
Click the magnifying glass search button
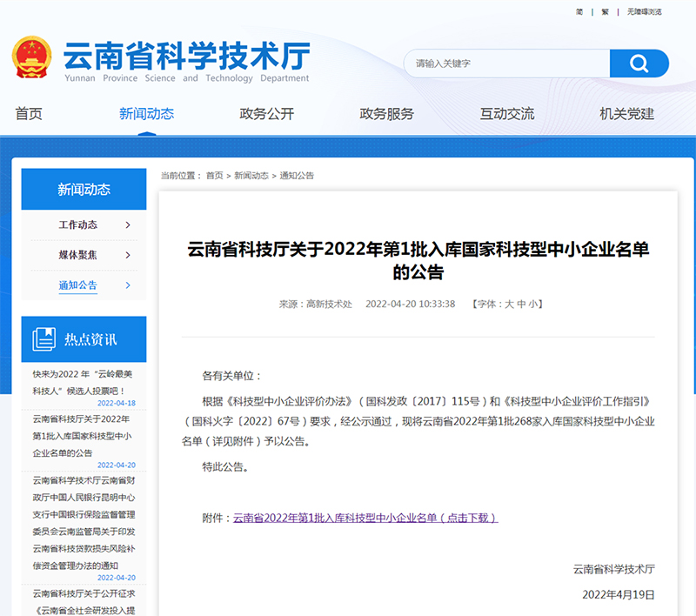point(639,64)
